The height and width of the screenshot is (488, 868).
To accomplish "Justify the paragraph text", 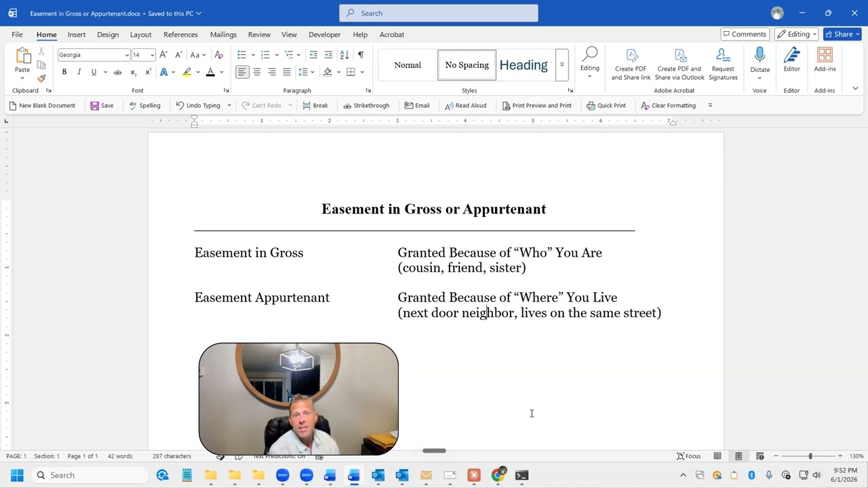I will click(286, 72).
